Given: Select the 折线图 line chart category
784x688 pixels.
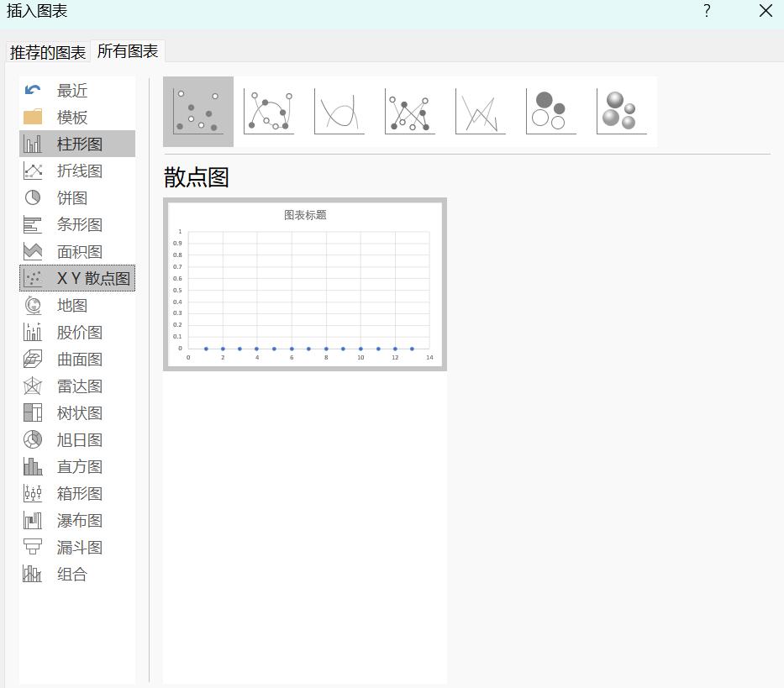Looking at the screenshot, I should [77, 171].
